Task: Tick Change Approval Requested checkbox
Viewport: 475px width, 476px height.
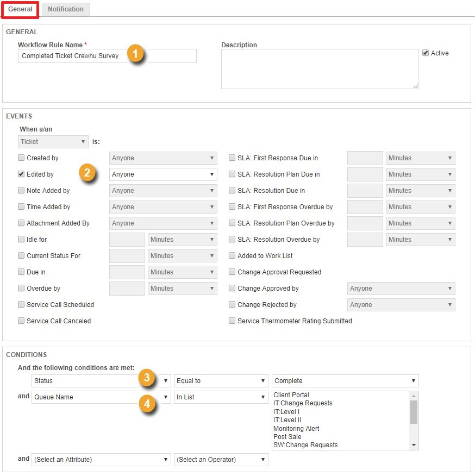Action: click(232, 272)
